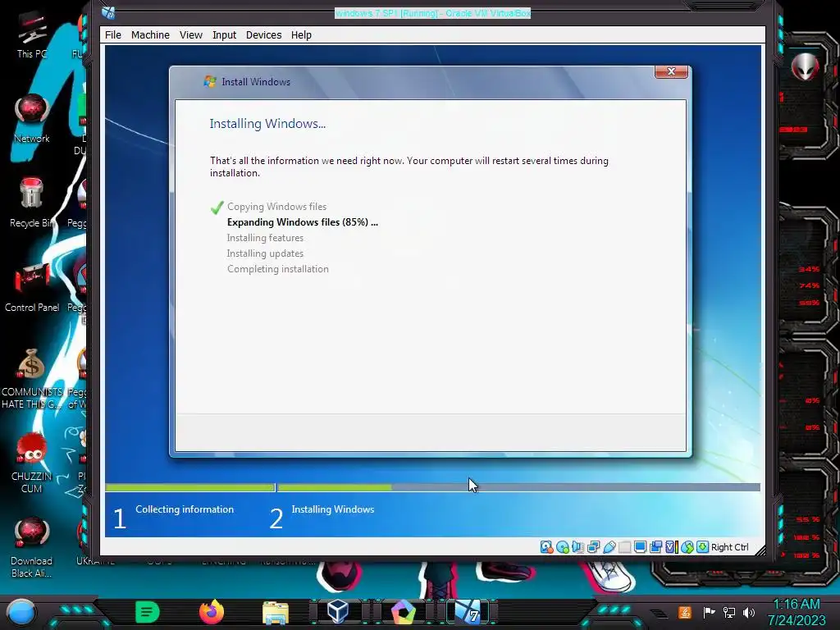Viewport: 840px width, 630px height.
Task: Click the VirtualBox cube taskbar icon
Action: [x=338, y=612]
